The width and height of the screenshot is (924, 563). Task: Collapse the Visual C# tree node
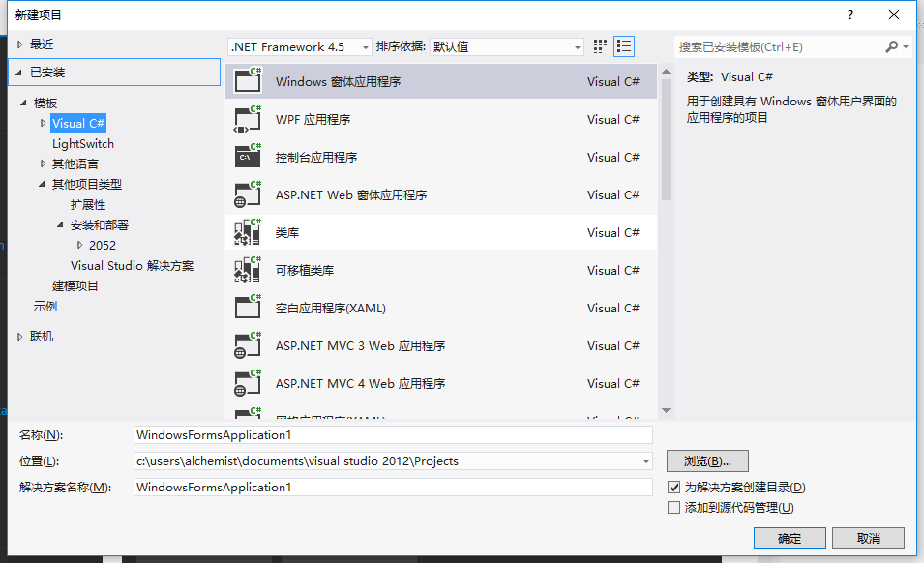pos(41,123)
